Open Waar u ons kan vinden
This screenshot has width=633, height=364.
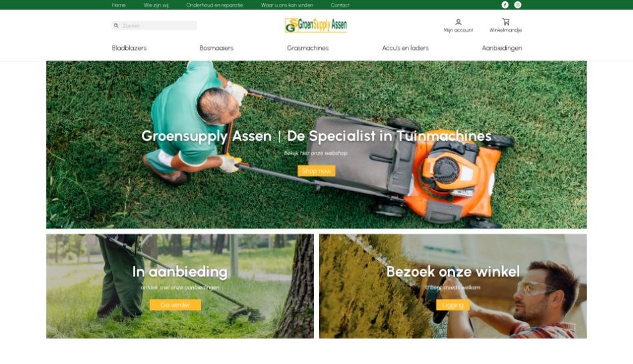tap(287, 5)
